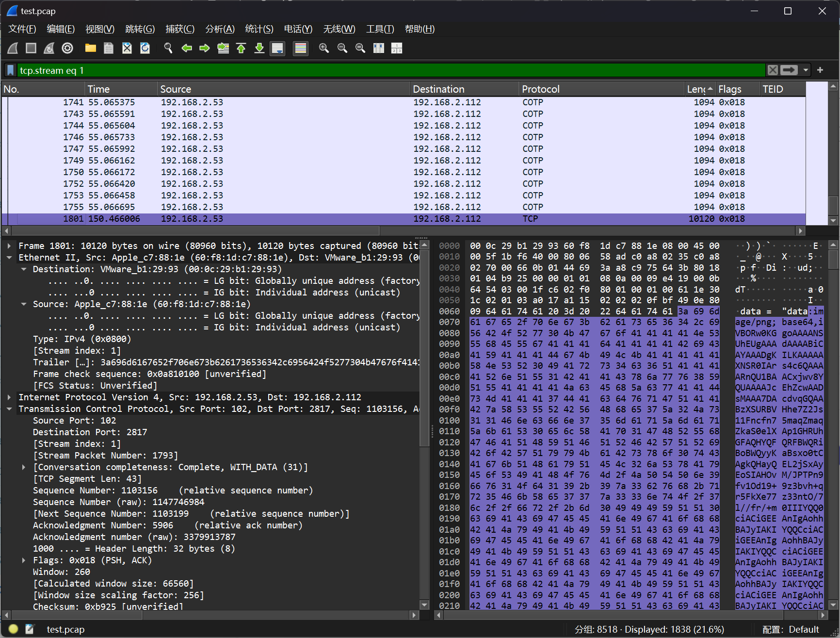Click the expert information status icon
Image resolution: width=840 pixels, height=638 pixels.
pyautogui.click(x=14, y=629)
